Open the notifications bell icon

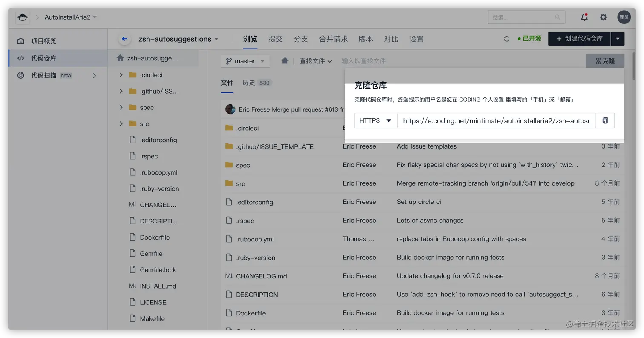584,17
